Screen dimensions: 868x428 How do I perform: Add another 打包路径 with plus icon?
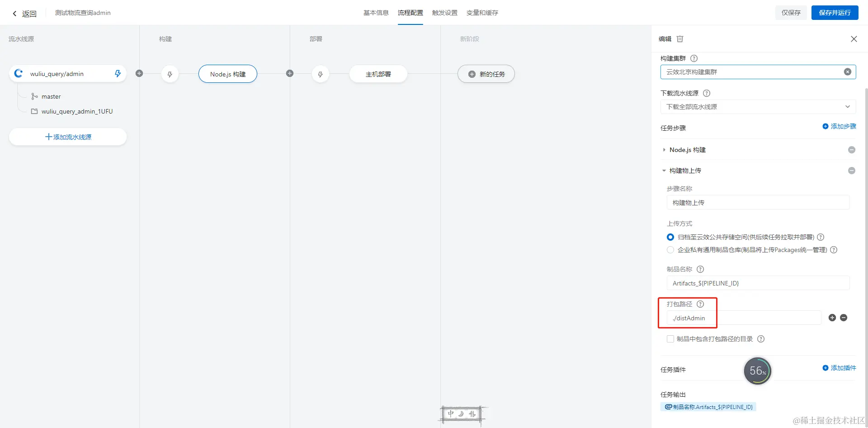tap(832, 318)
